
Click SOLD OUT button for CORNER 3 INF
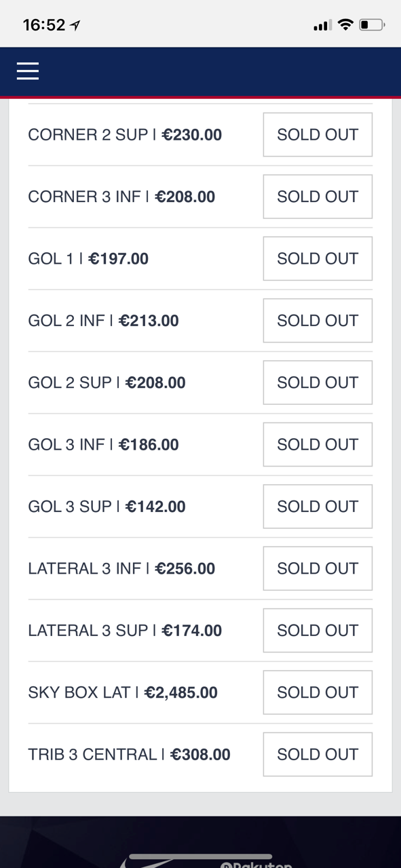318,197
